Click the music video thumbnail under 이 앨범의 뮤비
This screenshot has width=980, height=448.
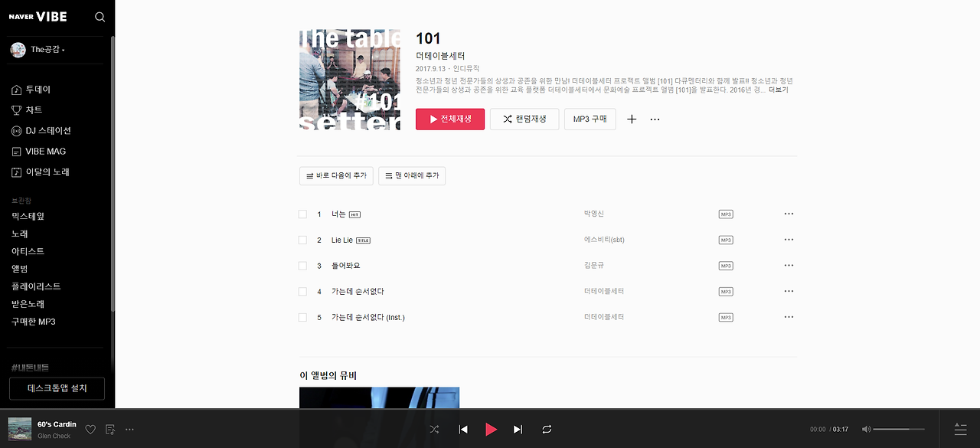pyautogui.click(x=379, y=398)
